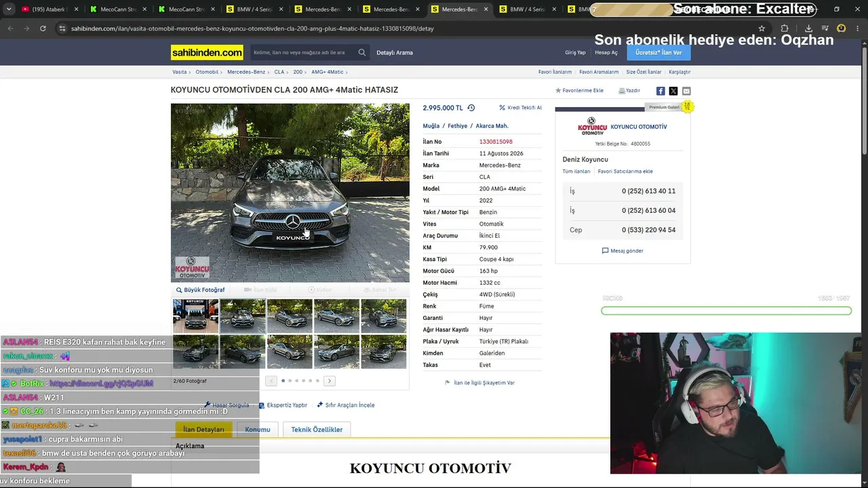
Task: Open the browser downloads icon
Action: pos(808,28)
